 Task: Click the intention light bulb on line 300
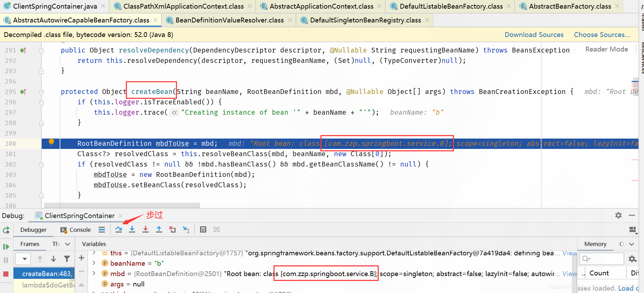point(51,142)
